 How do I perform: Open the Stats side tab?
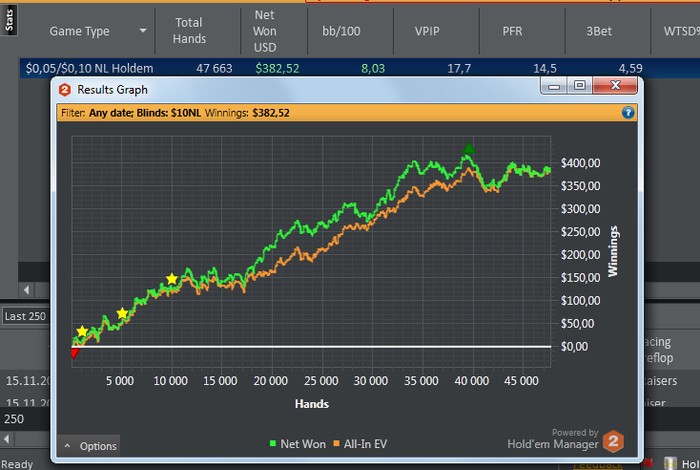(9, 20)
